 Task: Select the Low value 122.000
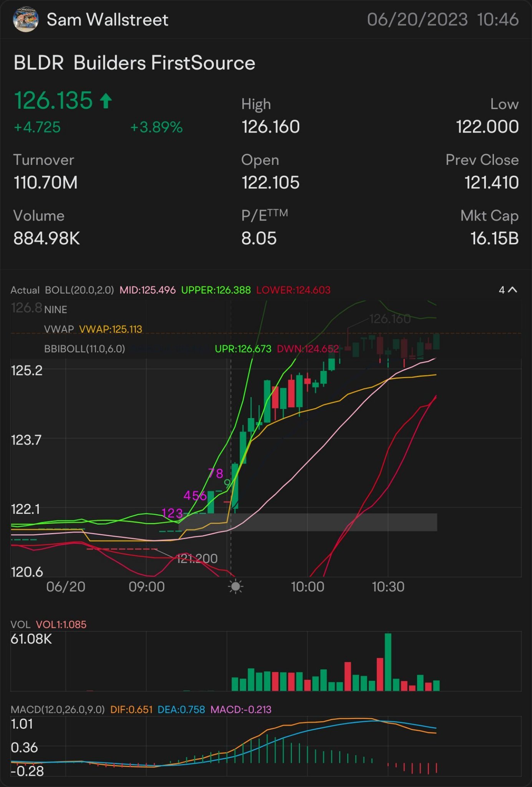(487, 127)
